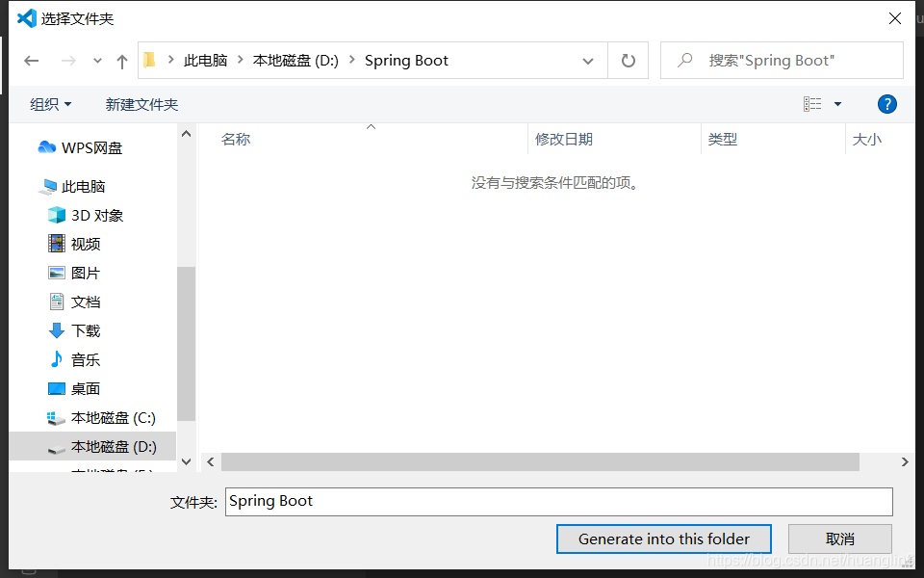Change the view layout icon
The height and width of the screenshot is (578, 924).
point(812,104)
